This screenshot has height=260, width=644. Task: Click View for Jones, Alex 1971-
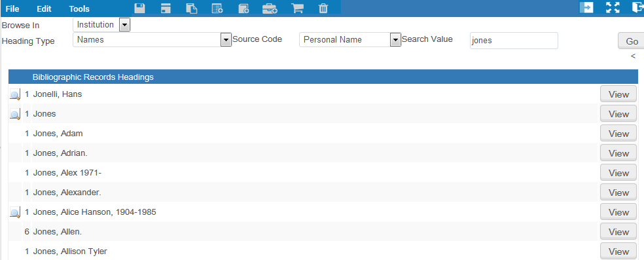618,173
